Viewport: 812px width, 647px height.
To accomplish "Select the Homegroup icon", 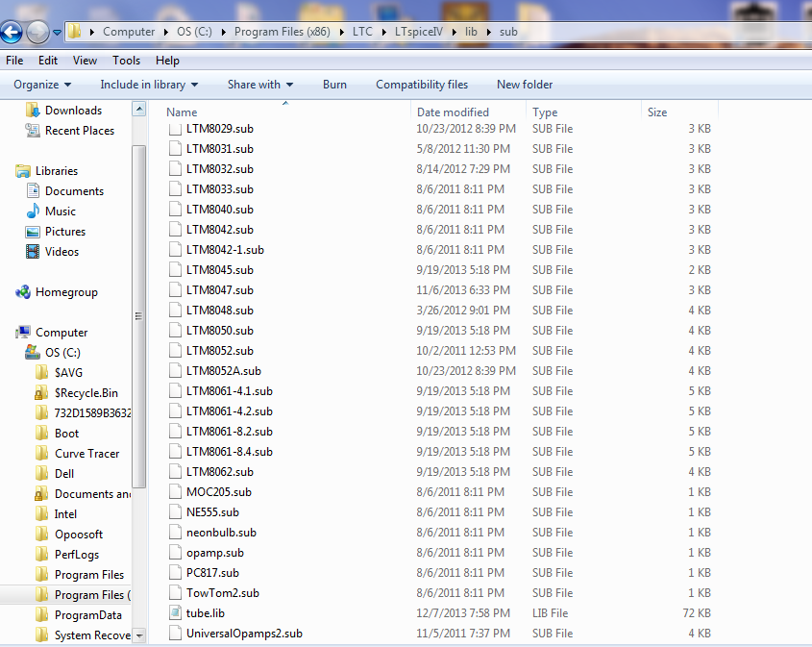I will [23, 292].
